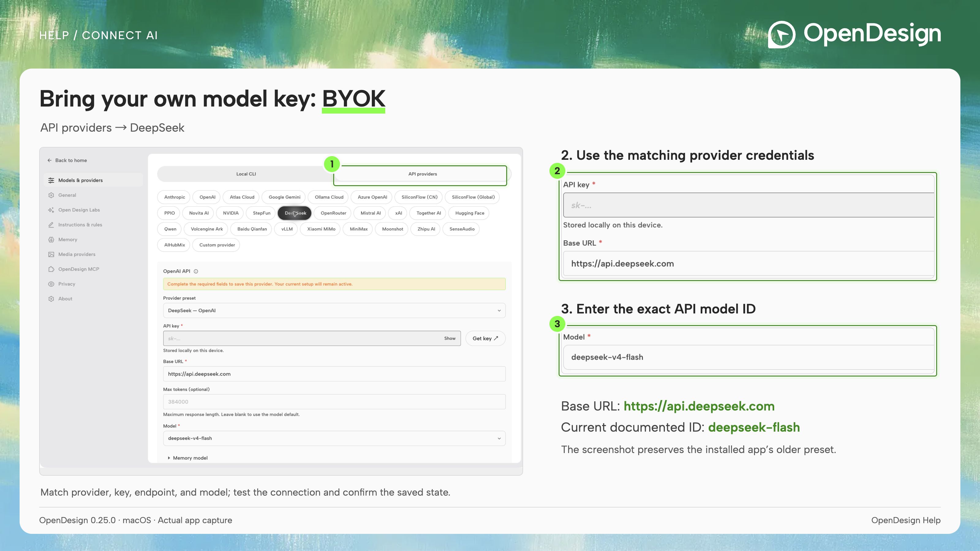
Task: Click the OpenDesign MCP puzzle icon
Action: pos(51,269)
